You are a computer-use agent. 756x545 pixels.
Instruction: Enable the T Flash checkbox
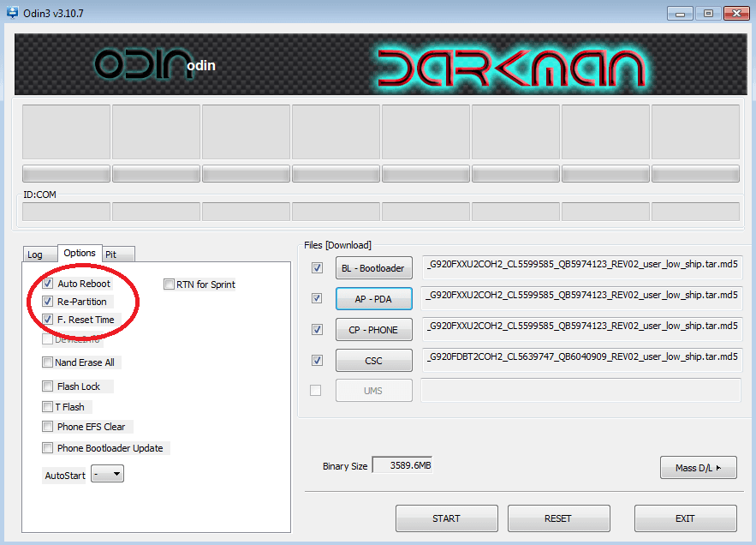point(47,406)
